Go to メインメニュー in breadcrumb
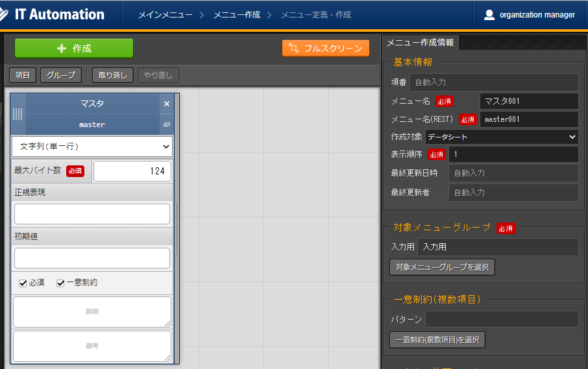This screenshot has height=369, width=588. pyautogui.click(x=165, y=14)
